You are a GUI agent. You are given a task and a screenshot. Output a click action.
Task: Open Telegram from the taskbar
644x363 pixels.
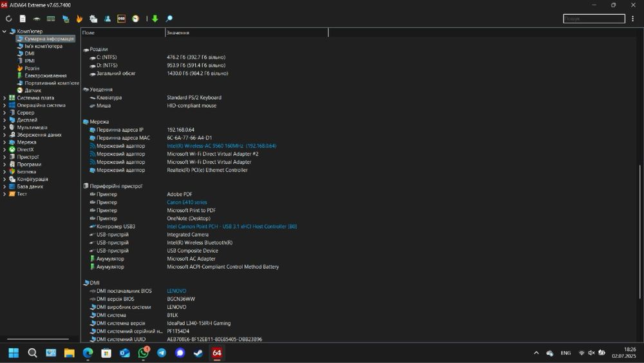click(162, 353)
